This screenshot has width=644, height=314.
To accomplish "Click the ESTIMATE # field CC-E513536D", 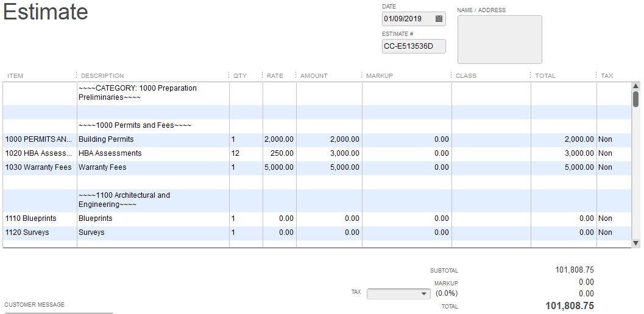I will coord(414,46).
